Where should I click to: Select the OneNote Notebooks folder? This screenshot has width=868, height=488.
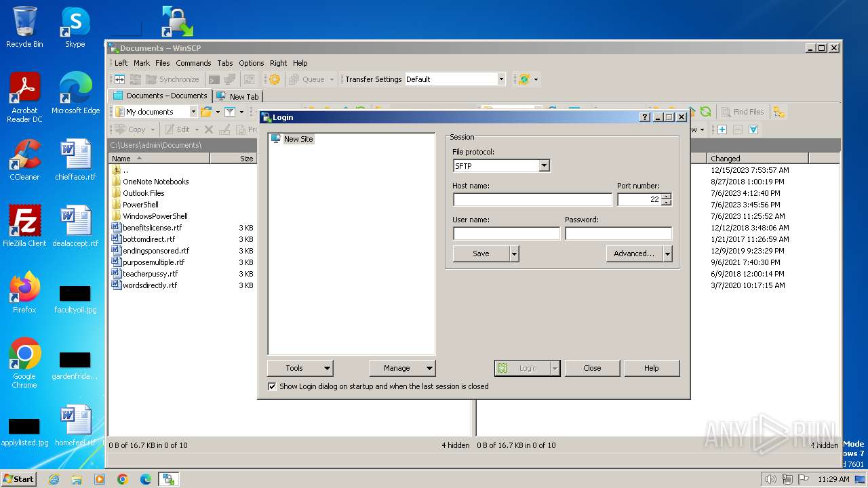[x=155, y=182]
